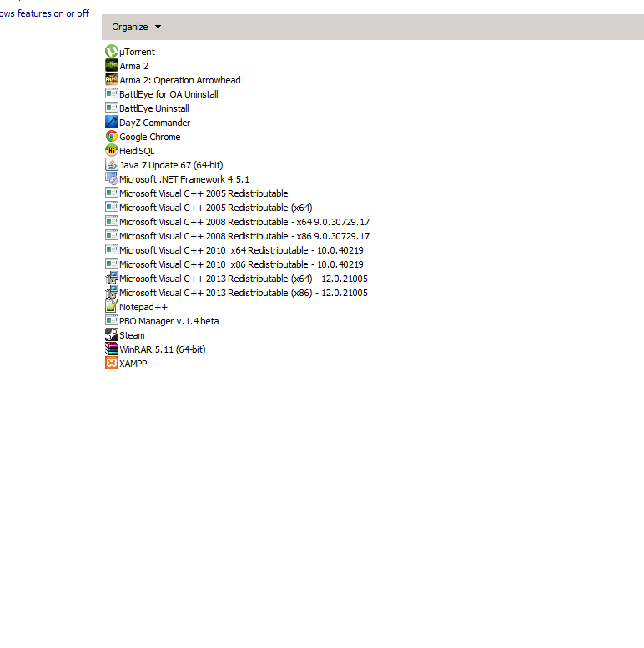Select the µTorrent entry name
The width and height of the screenshot is (644, 648).
click(138, 52)
